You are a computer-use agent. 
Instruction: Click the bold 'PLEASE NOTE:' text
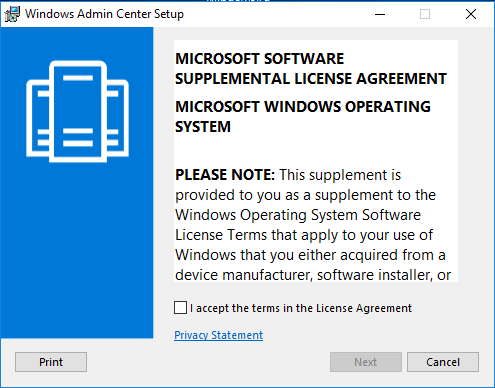point(225,175)
